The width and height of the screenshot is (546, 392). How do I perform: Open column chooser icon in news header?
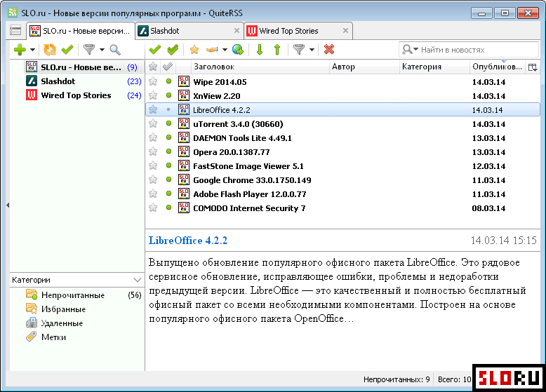click(x=533, y=67)
